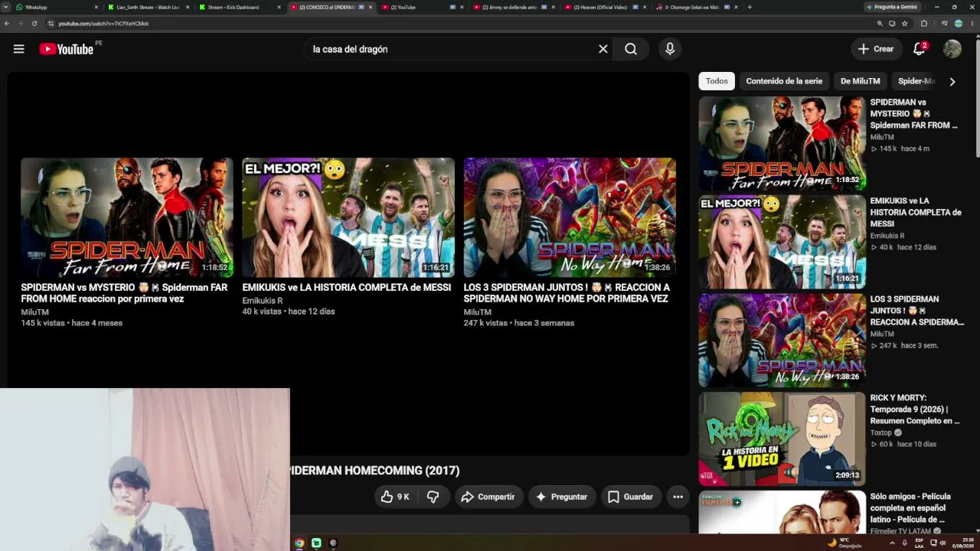Show more filter chips with right arrow
The image size is (980, 551).
click(952, 81)
